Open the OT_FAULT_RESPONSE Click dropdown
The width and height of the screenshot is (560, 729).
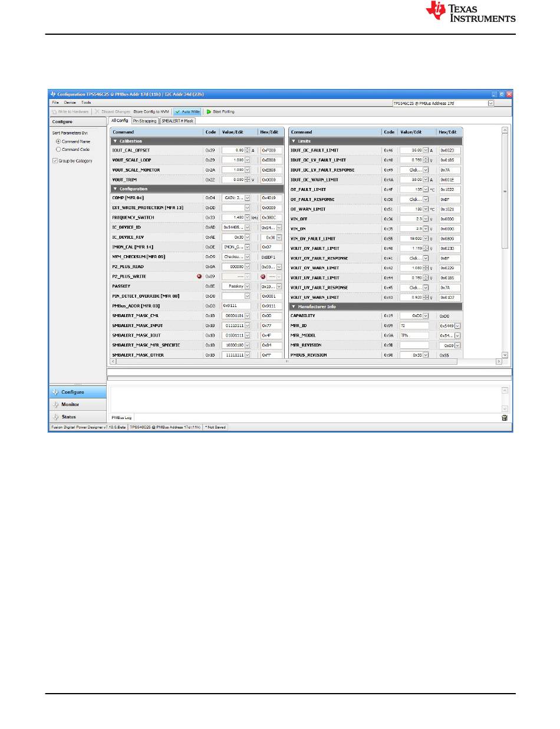tap(426, 199)
